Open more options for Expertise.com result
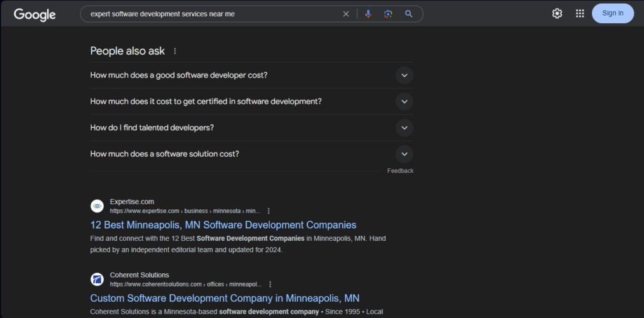644x318 pixels. click(x=269, y=211)
